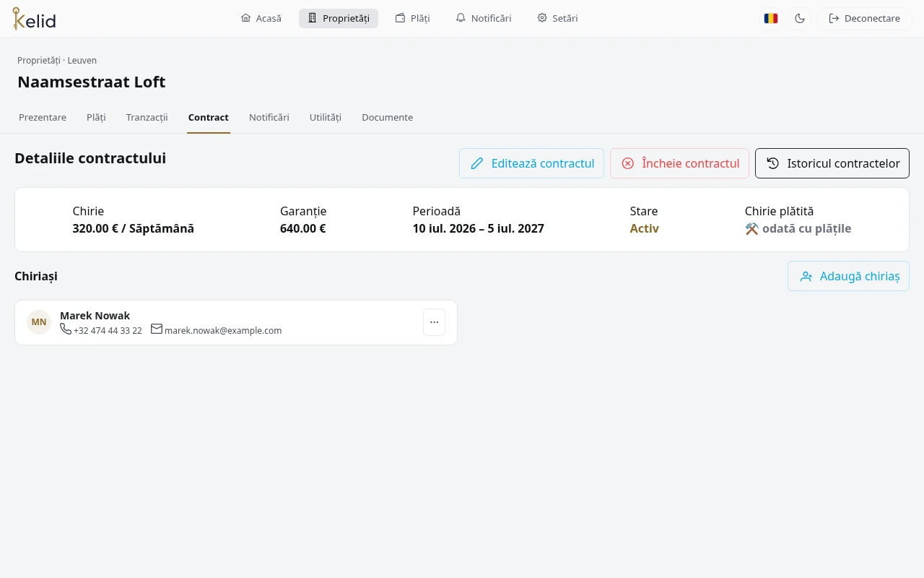The height and width of the screenshot is (578, 924).
Task: Select the Proprietăți navigation item
Action: point(339,19)
